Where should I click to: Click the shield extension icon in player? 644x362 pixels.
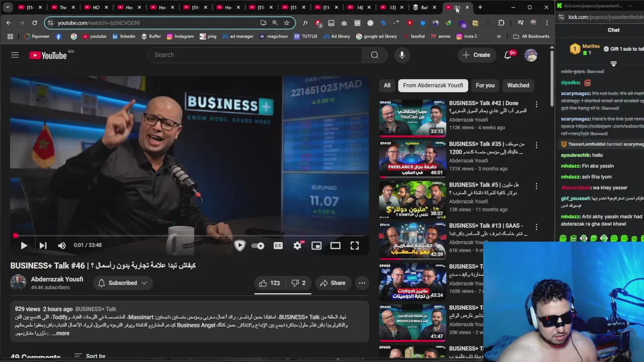[239, 245]
